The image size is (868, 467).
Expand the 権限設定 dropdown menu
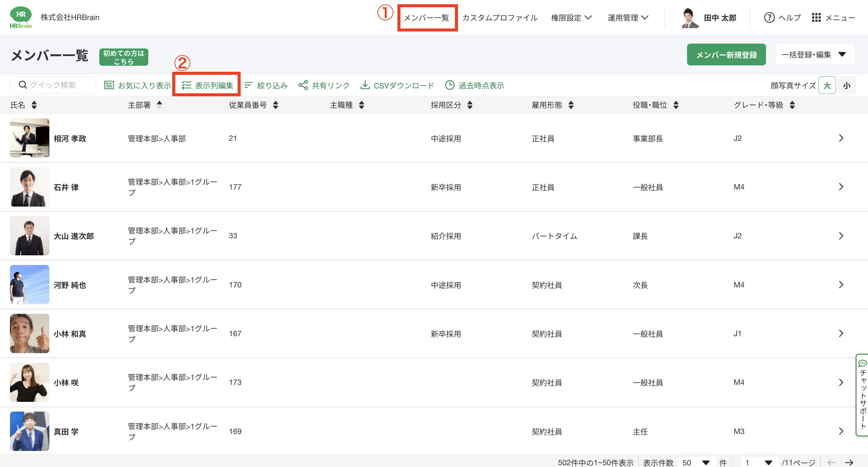point(571,18)
